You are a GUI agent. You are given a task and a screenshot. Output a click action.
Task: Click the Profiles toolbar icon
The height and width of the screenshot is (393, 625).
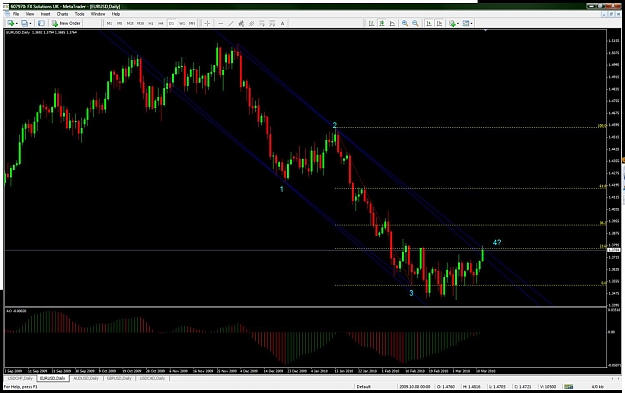25,24
